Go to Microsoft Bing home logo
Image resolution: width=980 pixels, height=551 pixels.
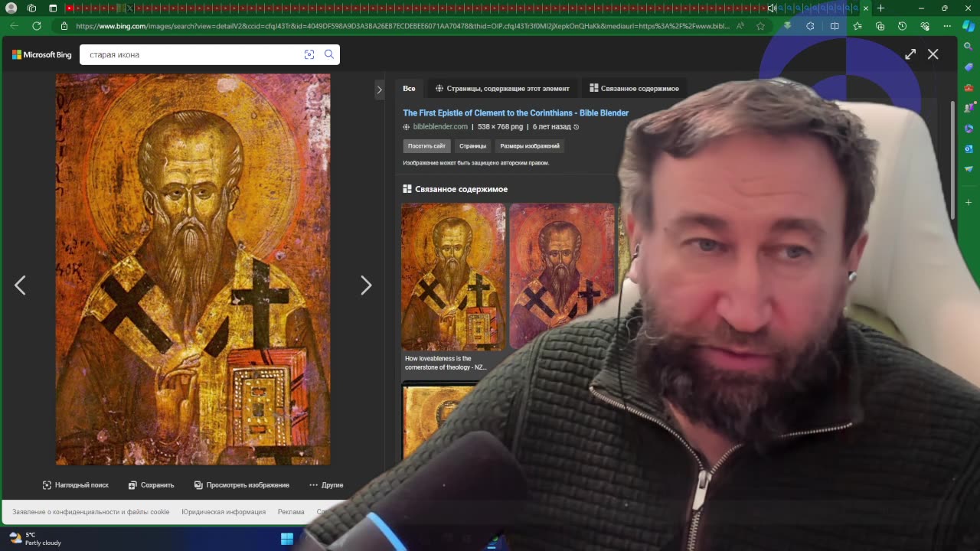(41, 54)
